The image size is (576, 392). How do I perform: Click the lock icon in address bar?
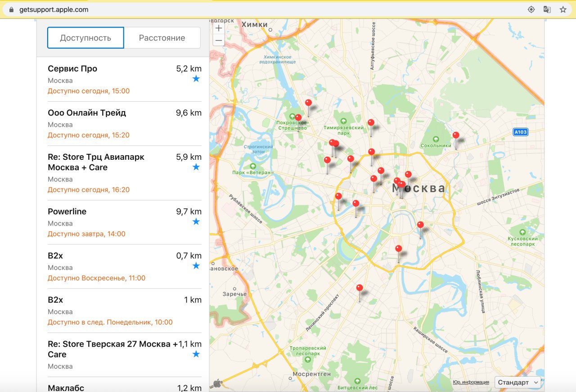tap(12, 9)
